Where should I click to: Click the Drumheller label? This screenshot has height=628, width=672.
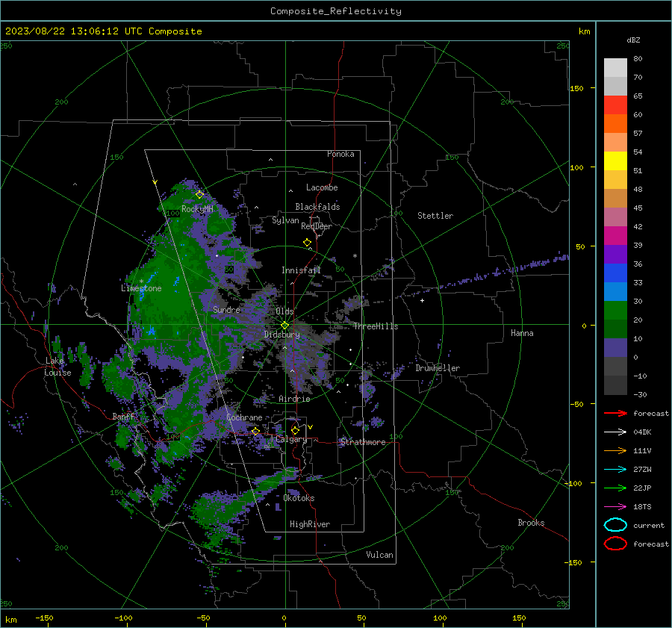point(438,368)
